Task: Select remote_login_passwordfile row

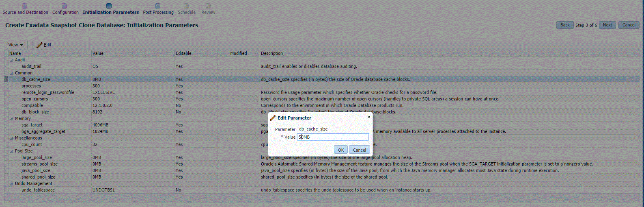Action: pos(322,92)
